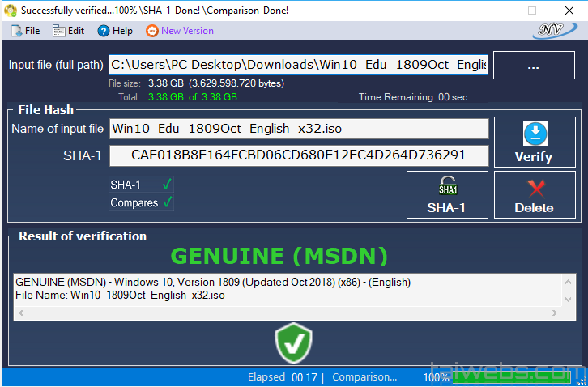Click the green shield checkmark icon
Image resolution: width=588 pixels, height=387 pixels.
(293, 342)
